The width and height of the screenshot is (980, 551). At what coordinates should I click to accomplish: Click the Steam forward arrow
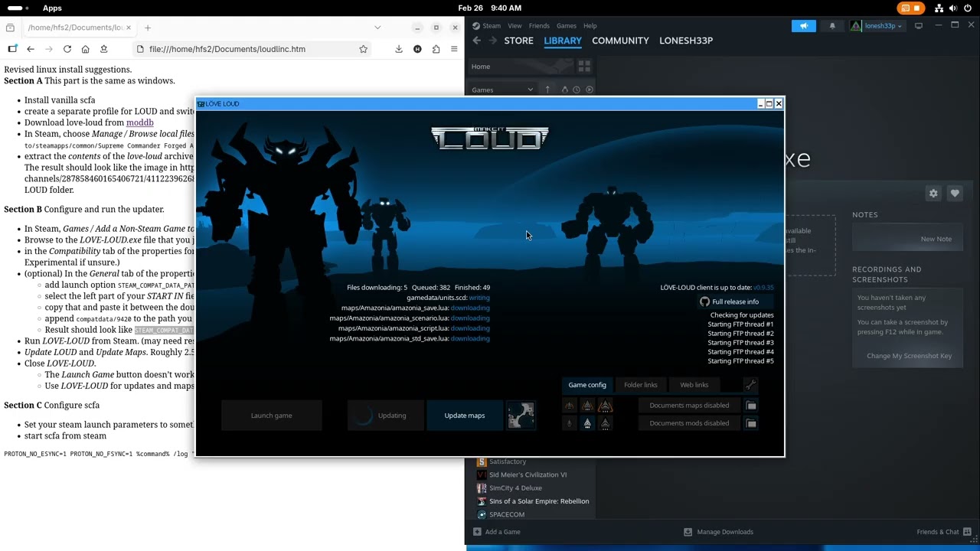[492, 41]
